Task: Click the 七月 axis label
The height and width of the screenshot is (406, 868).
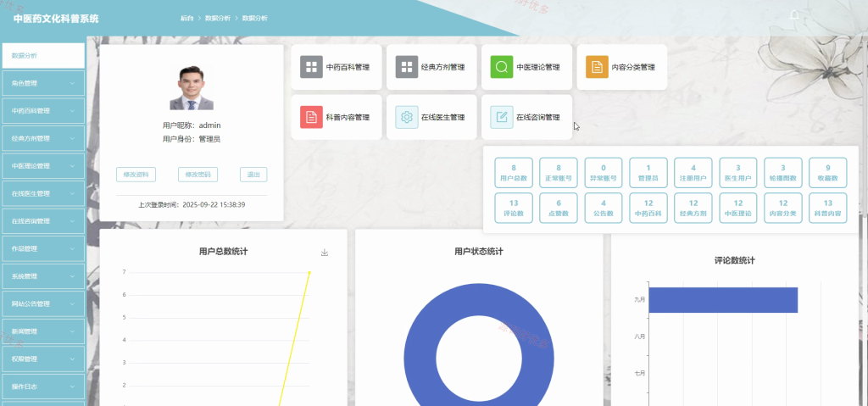Action: tap(640, 373)
